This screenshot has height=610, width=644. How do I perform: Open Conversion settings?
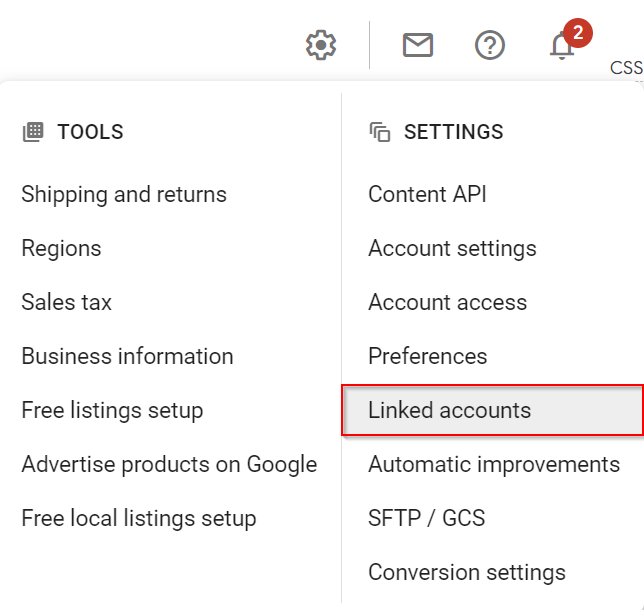tap(467, 572)
